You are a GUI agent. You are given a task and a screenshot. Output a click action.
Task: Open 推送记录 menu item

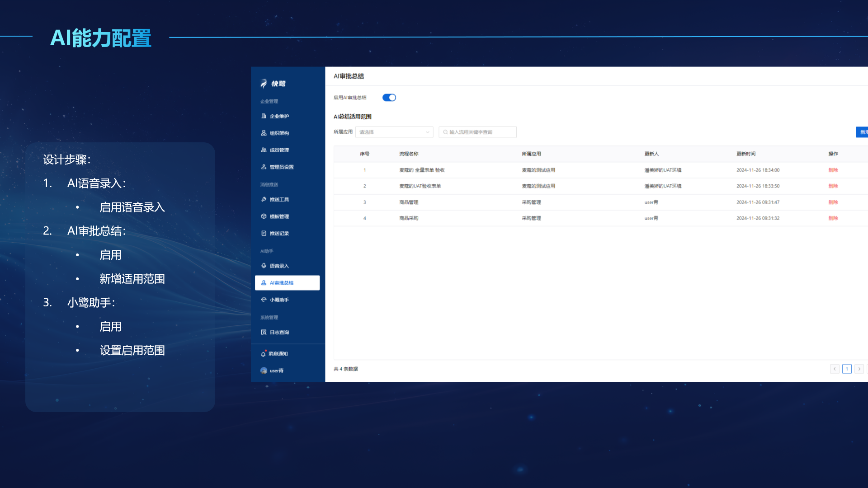pos(279,234)
